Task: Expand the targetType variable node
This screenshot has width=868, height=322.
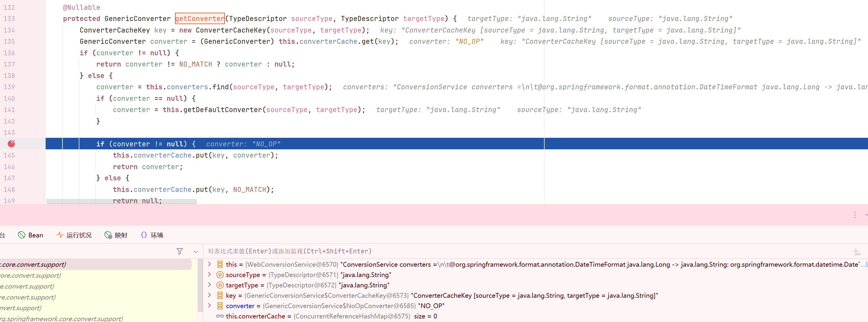Action: 210,285
